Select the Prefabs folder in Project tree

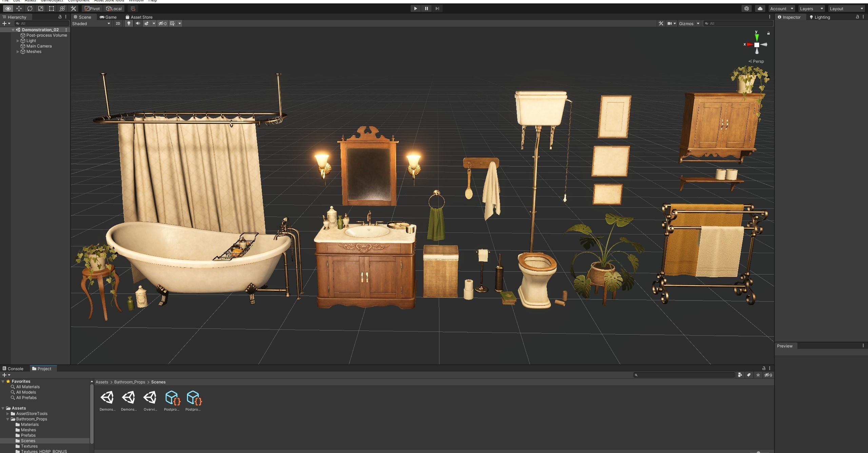(28, 435)
